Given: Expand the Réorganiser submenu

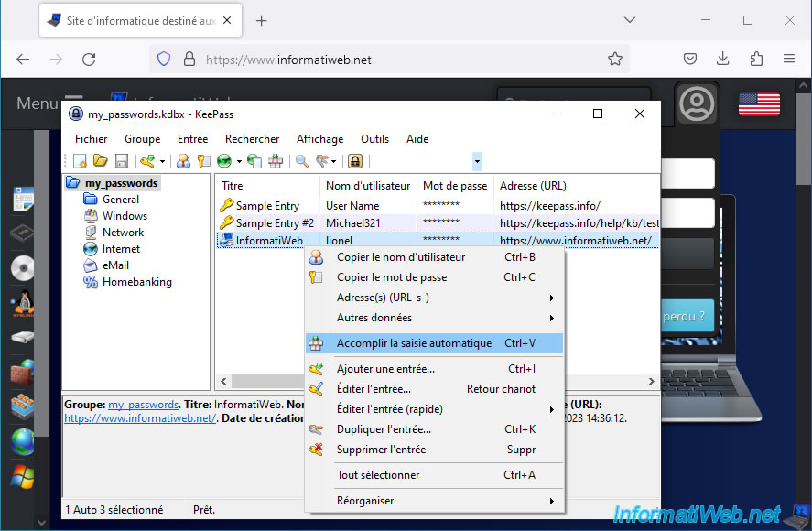Looking at the screenshot, I should 434,501.
